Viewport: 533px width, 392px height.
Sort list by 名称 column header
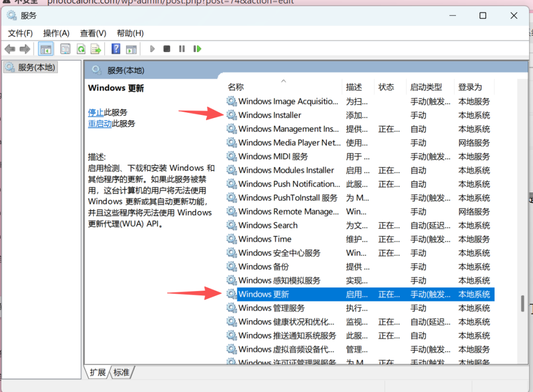[236, 87]
